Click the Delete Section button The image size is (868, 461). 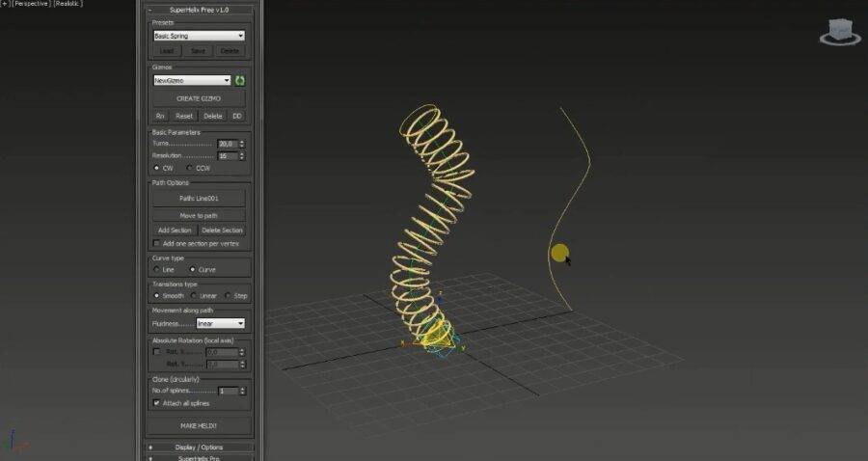tap(222, 230)
